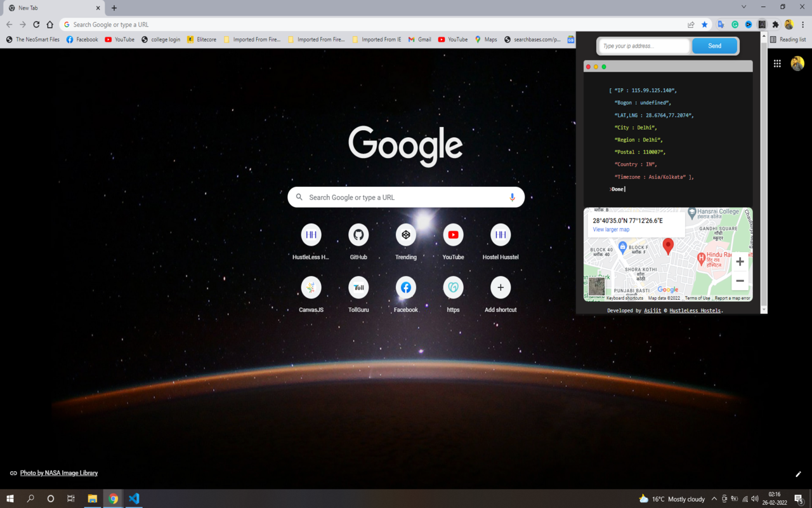The image size is (812, 508).
Task: Reload the page
Action: pos(36,25)
